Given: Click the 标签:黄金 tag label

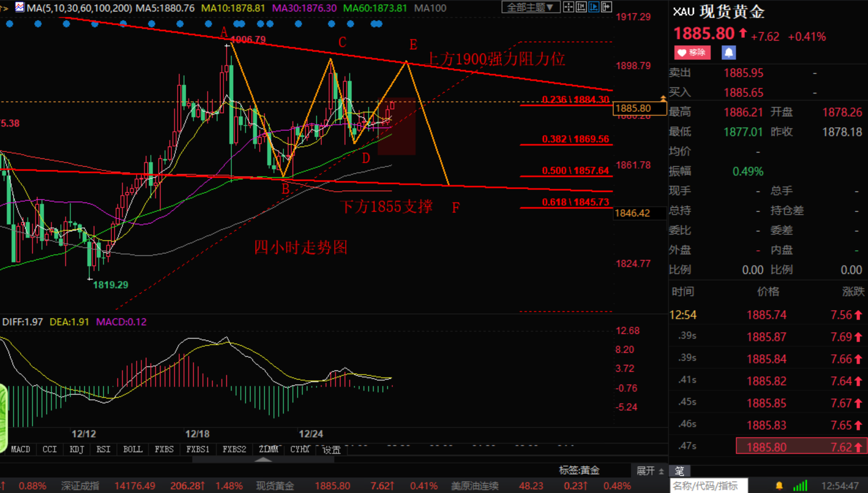Looking at the screenshot, I should [579, 470].
